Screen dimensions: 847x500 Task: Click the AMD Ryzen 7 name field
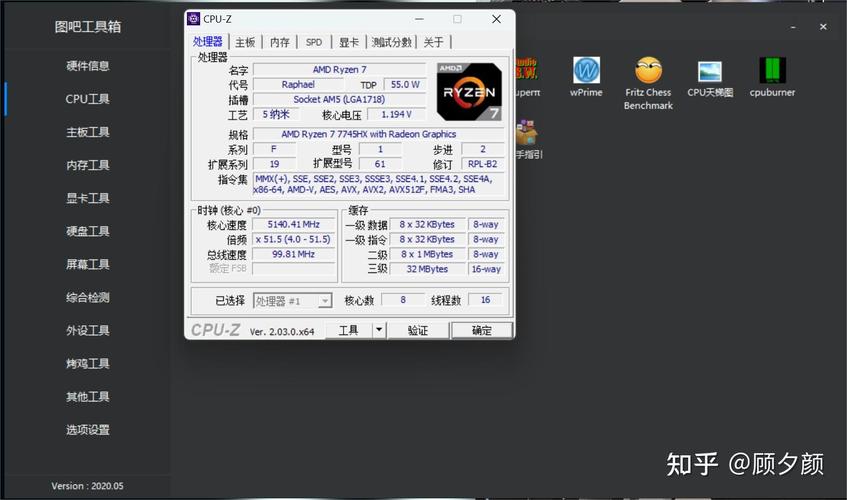coord(339,70)
